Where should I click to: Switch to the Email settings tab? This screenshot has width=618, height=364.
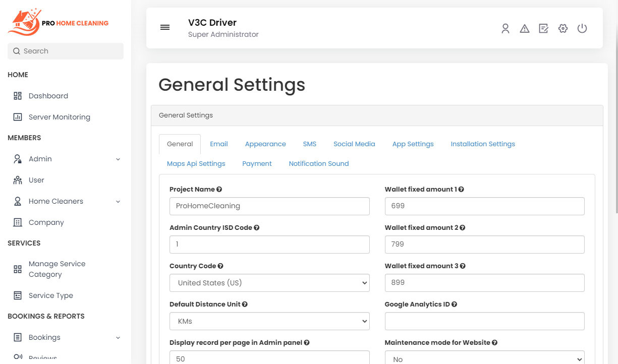(219, 144)
